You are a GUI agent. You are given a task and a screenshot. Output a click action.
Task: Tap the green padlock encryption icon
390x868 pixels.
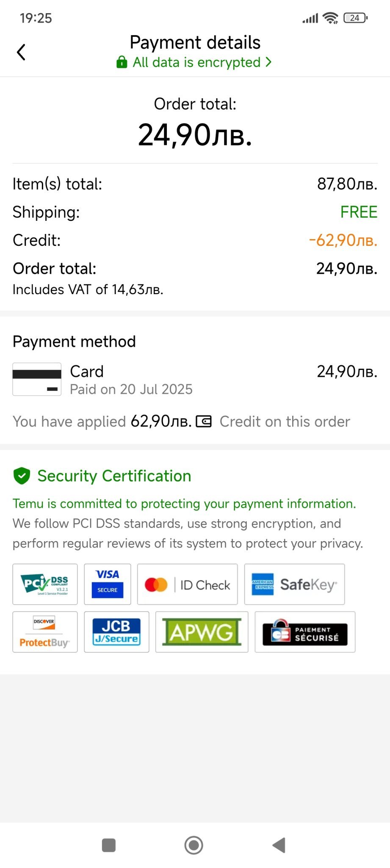(122, 62)
